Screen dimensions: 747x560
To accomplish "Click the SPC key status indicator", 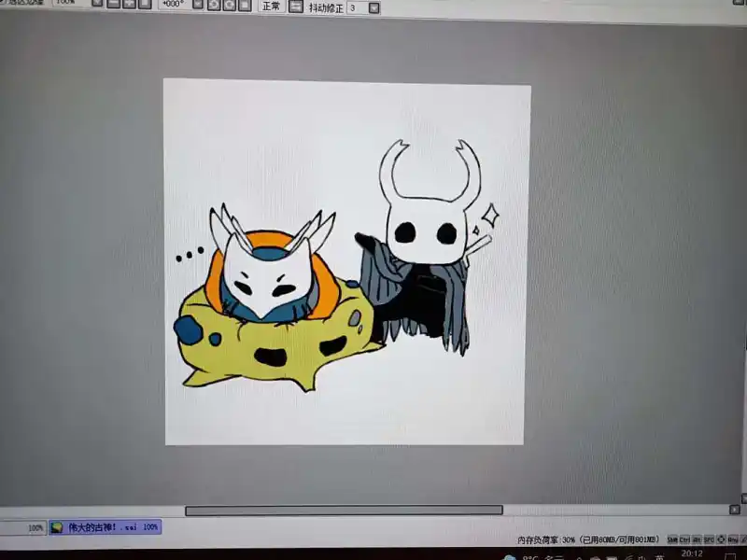I will (x=709, y=539).
